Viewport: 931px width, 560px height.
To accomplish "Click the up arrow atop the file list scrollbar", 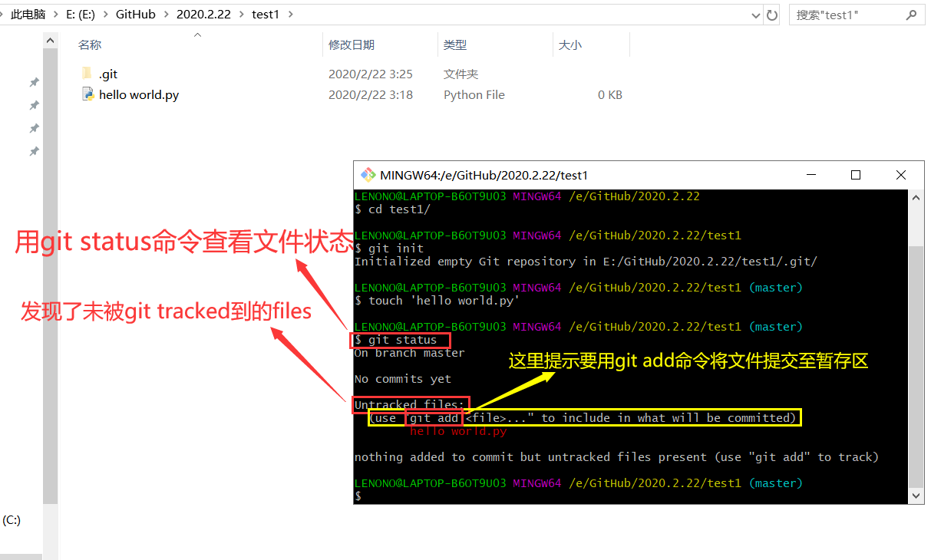I will (x=50, y=38).
